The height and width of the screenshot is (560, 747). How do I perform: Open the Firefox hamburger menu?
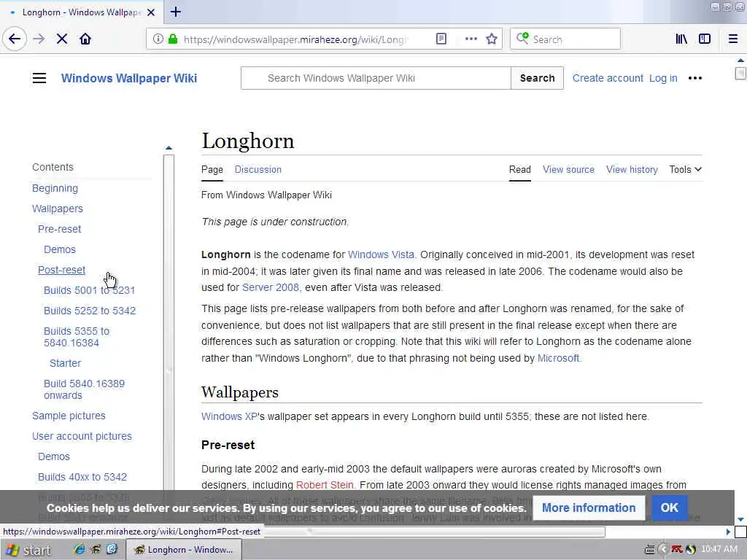(x=732, y=39)
